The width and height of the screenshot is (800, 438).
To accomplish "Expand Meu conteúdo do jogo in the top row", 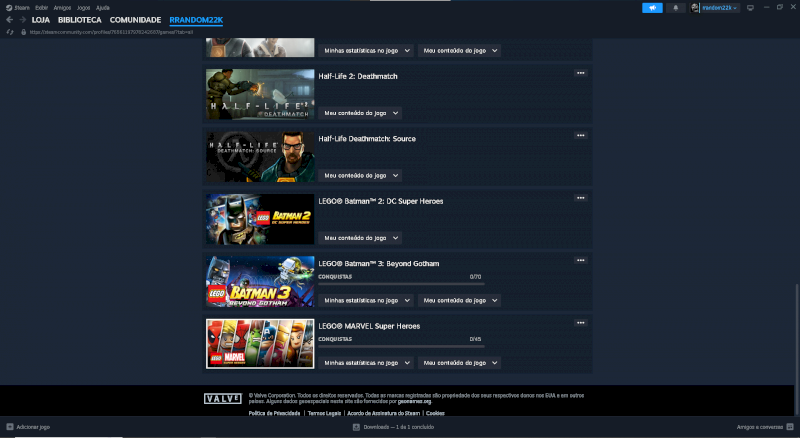I will click(459, 51).
